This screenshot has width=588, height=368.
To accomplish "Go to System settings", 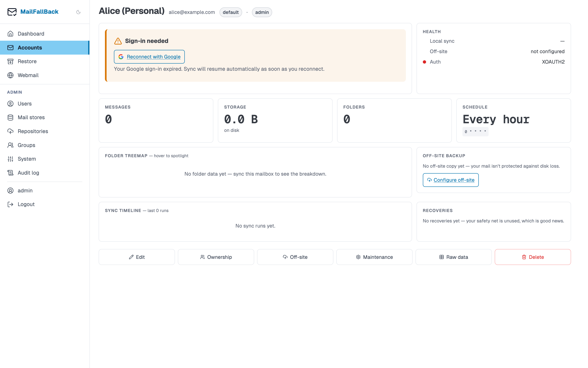I will [45, 159].
